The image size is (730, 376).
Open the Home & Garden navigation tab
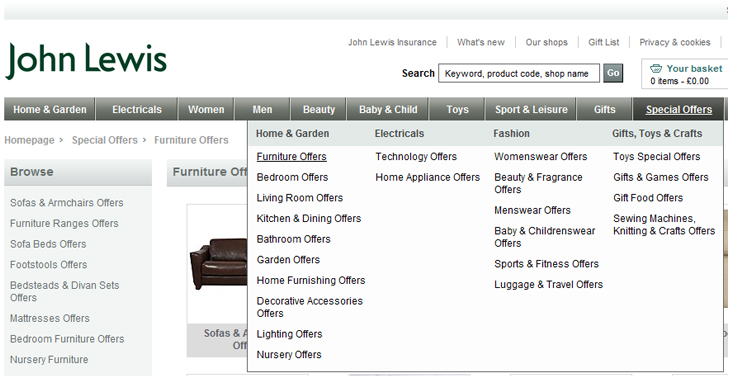(x=50, y=109)
